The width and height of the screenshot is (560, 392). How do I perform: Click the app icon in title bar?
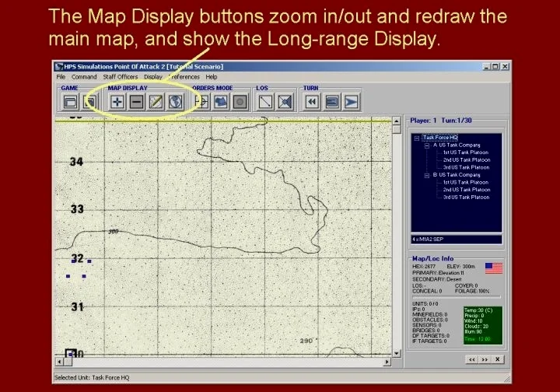pyautogui.click(x=60, y=66)
